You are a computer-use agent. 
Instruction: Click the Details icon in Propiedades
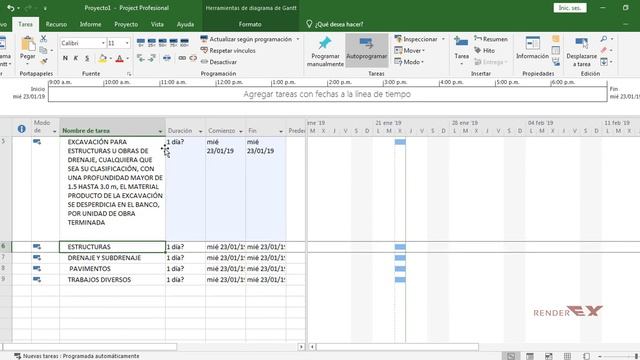(556, 50)
